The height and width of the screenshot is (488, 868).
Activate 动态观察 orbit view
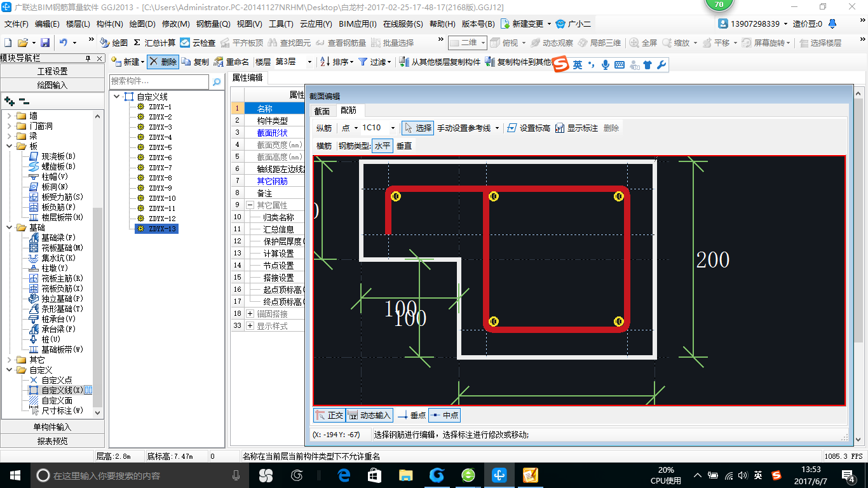click(x=552, y=43)
